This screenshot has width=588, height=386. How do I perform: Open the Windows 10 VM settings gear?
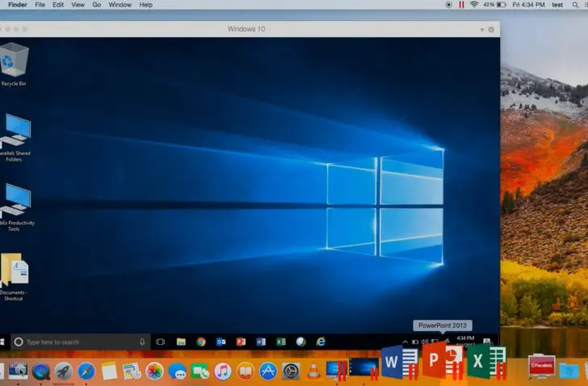[x=491, y=30]
